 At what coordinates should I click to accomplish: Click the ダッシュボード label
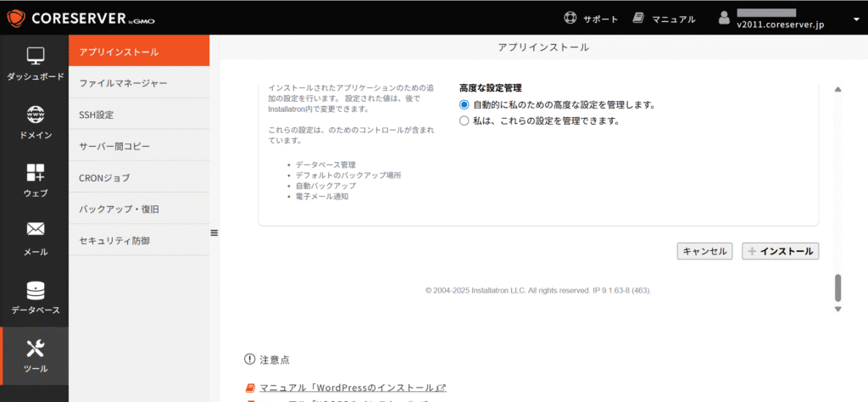pyautogui.click(x=36, y=76)
